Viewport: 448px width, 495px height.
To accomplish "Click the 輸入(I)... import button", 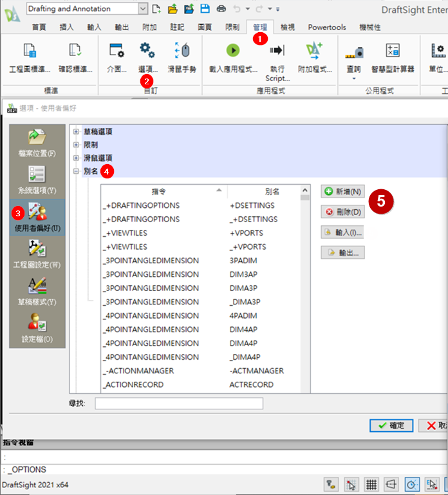I will pyautogui.click(x=343, y=232).
